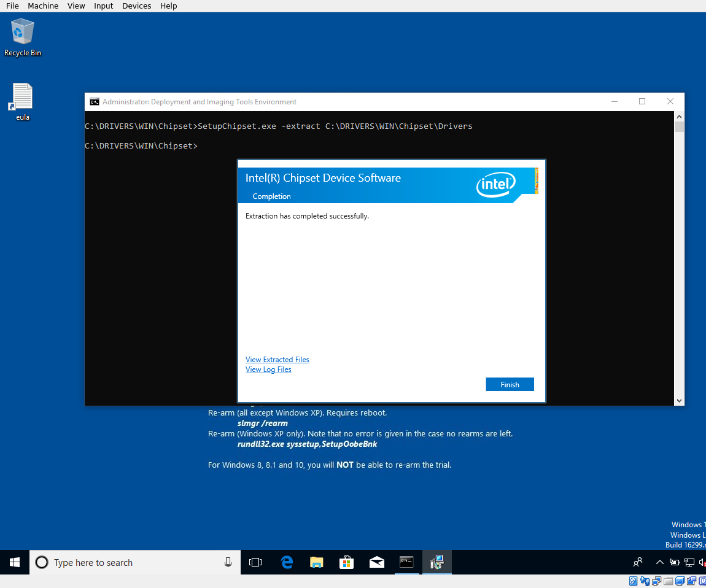
Task: Open the VirtualBox Devices menu
Action: click(x=136, y=6)
